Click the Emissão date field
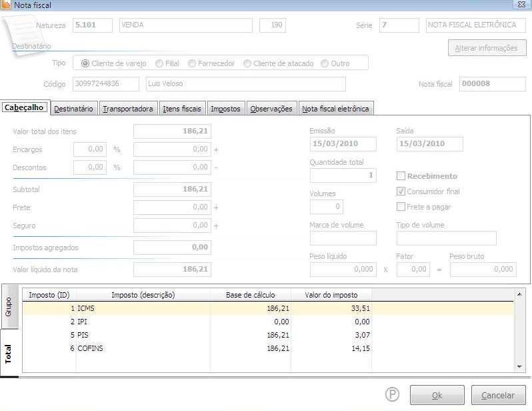Screen dimensions: 532x411 point(343,144)
